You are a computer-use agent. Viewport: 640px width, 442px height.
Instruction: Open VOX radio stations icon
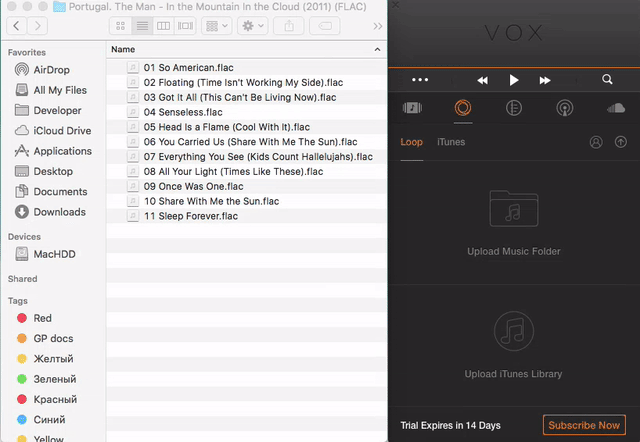[x=564, y=108]
